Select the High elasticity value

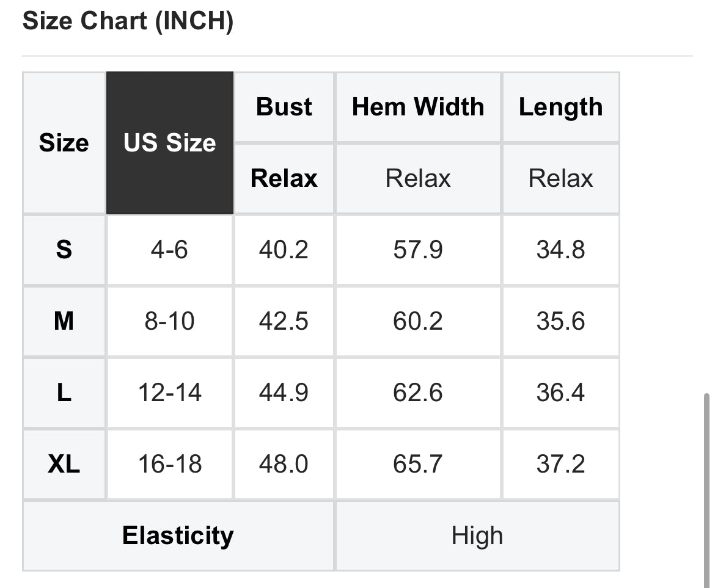pos(477,535)
